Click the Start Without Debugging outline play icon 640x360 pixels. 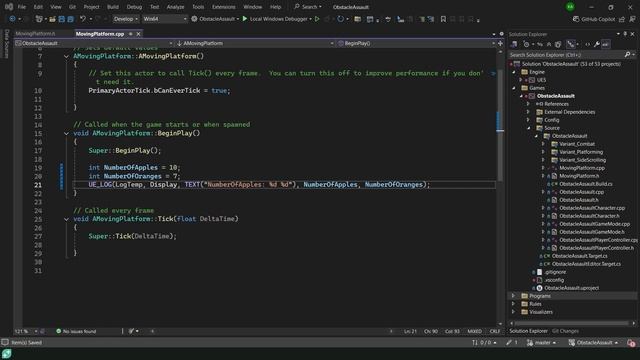click(317, 19)
